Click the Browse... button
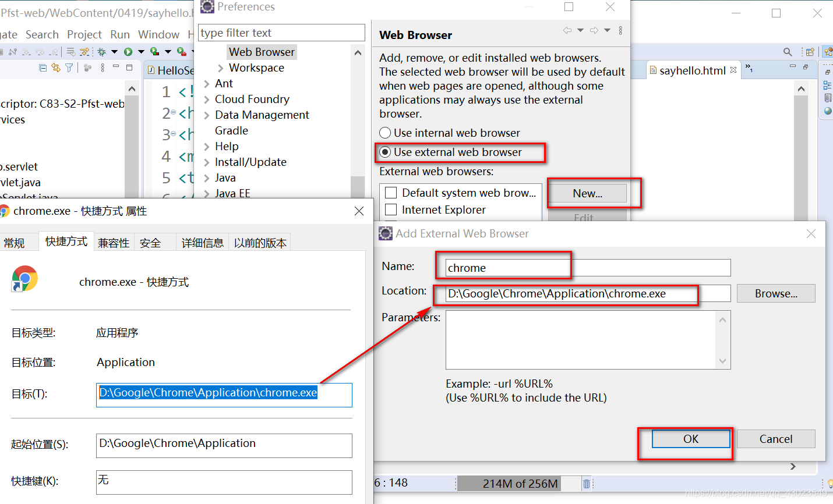 tap(776, 293)
